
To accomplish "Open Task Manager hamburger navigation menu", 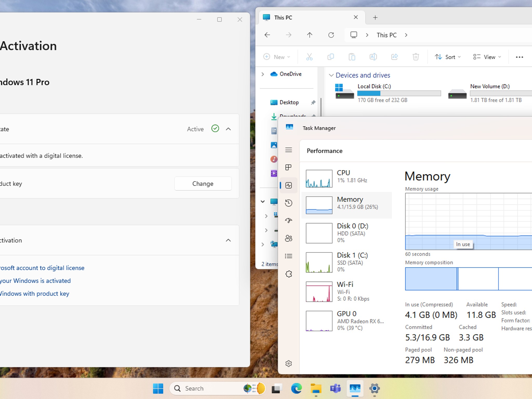I will (289, 150).
